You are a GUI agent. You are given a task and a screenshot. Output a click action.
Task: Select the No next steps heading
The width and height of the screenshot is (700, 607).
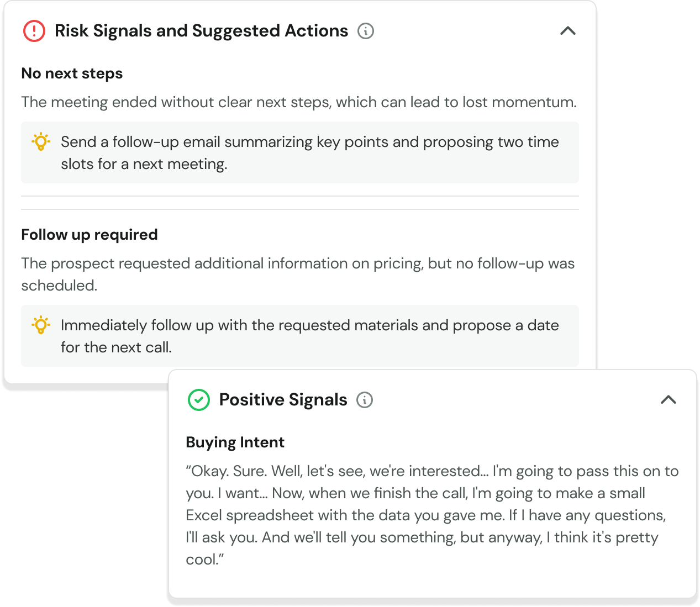pos(72,73)
